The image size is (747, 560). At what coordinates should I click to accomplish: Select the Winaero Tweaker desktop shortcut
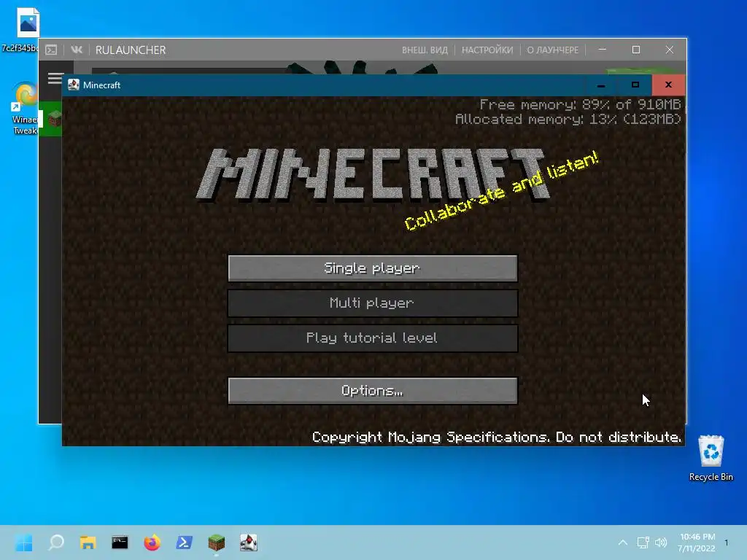(x=24, y=109)
